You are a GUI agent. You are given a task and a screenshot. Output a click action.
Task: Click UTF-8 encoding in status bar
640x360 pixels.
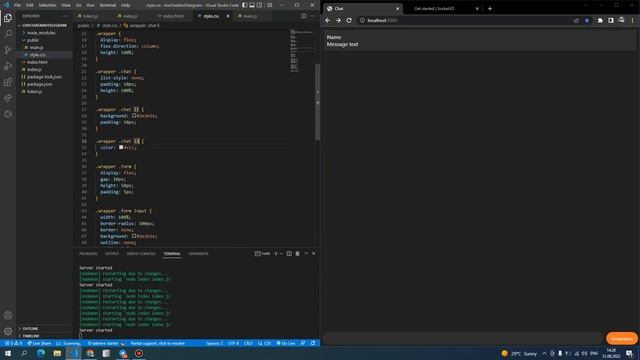tap(233, 343)
